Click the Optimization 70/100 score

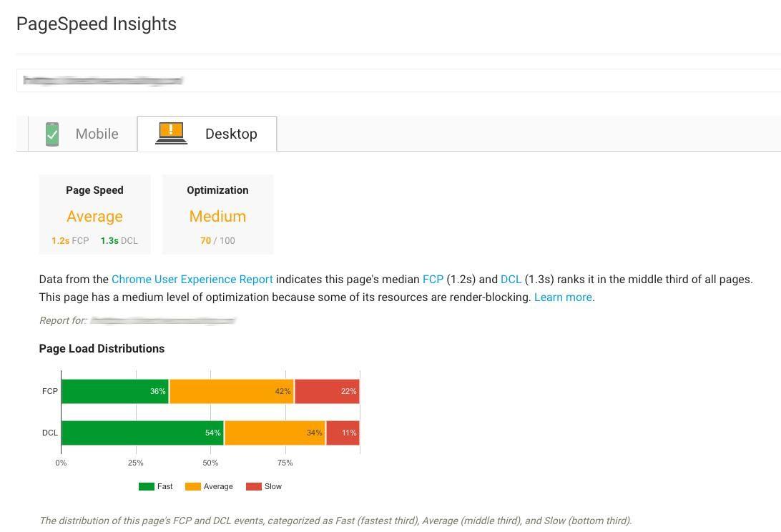pos(217,240)
